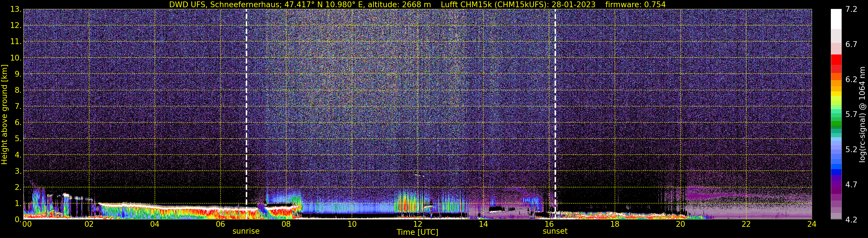Screen dimensions: 868x238
Task: Click the "16" time axis tick label
Action: point(549,224)
